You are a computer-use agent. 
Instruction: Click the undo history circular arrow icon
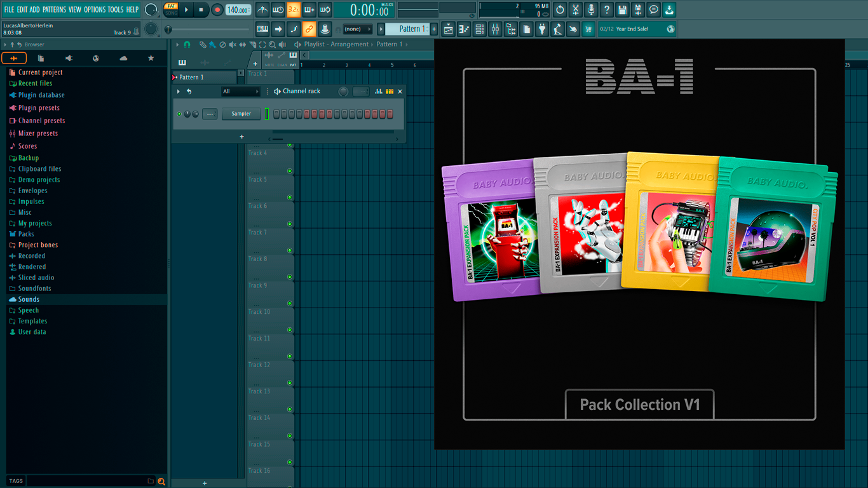560,10
